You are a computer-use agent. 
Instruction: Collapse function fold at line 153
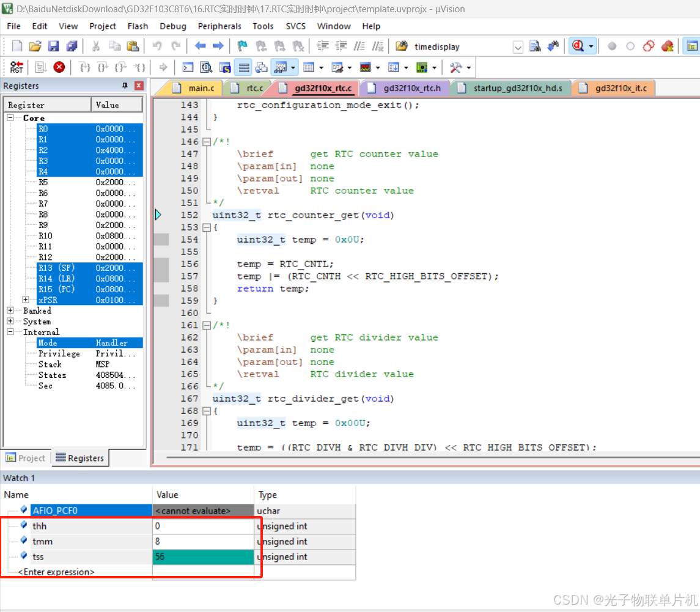(x=206, y=227)
